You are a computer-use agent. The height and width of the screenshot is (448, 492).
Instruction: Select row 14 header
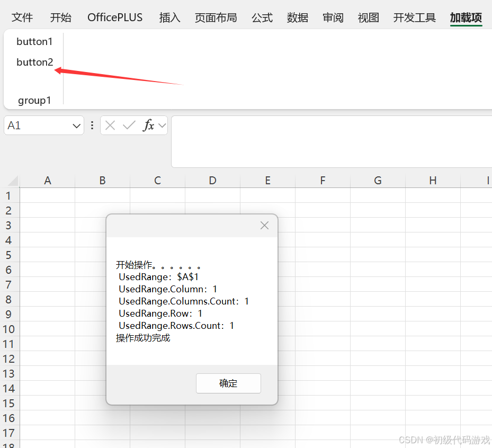(x=8, y=389)
